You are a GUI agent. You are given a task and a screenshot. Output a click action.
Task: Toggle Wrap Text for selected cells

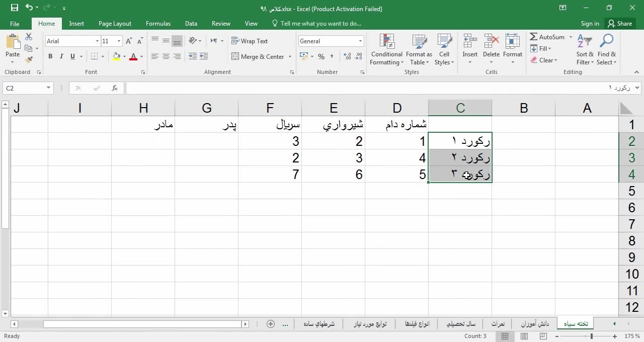coord(250,41)
